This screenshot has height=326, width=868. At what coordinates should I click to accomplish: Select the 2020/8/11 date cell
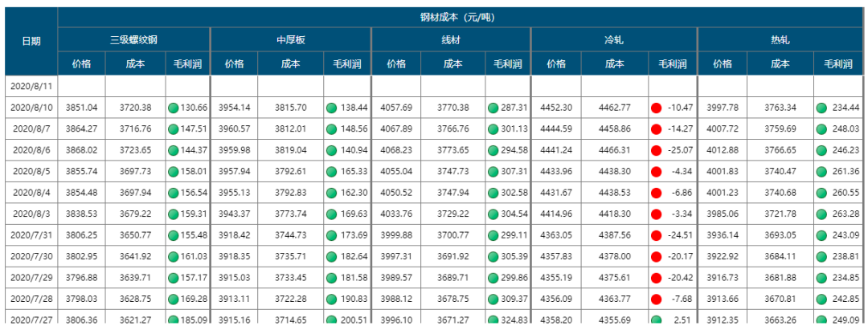(31, 86)
